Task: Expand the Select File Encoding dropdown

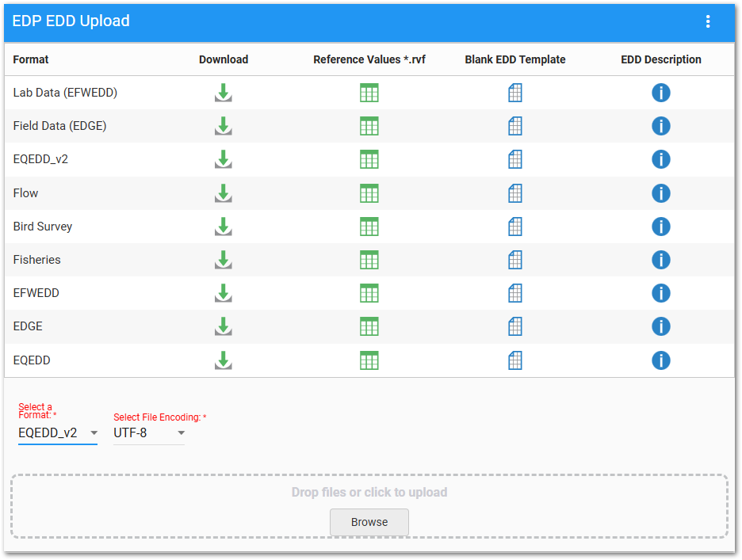Action: 149,432
